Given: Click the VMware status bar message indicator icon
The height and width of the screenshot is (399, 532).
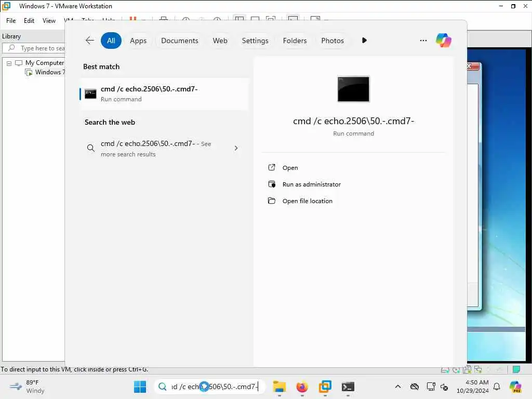Looking at the screenshot, I should tap(516, 369).
